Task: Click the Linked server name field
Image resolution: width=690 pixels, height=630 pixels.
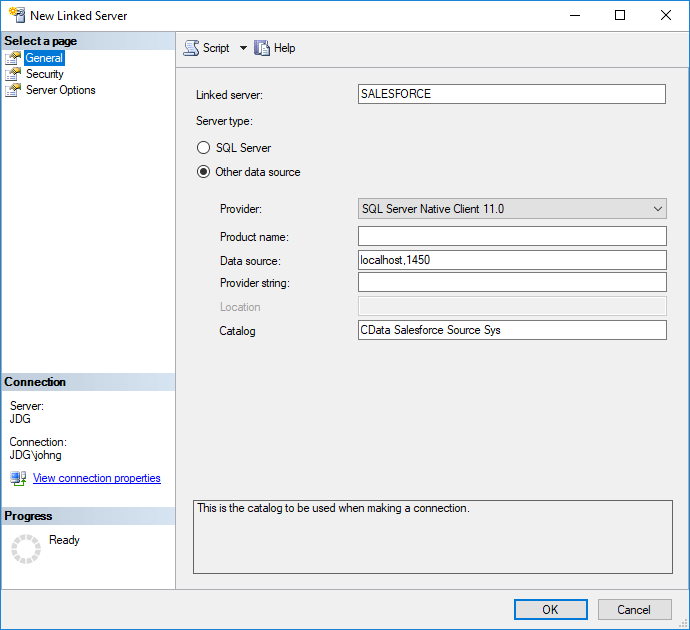Action: tap(511, 94)
